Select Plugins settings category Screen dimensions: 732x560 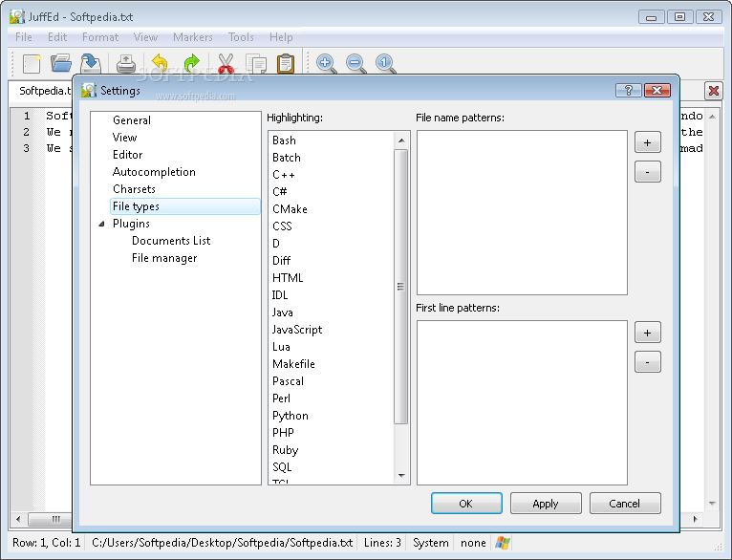coord(131,224)
